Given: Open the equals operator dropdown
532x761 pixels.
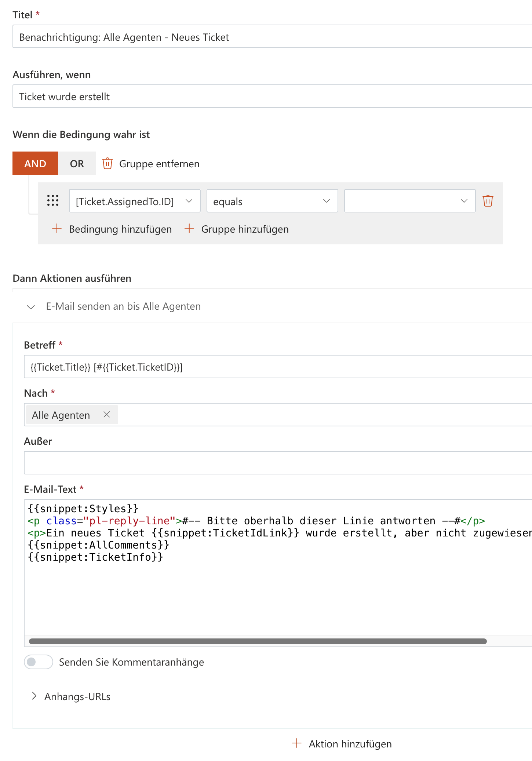Looking at the screenshot, I should tap(272, 201).
